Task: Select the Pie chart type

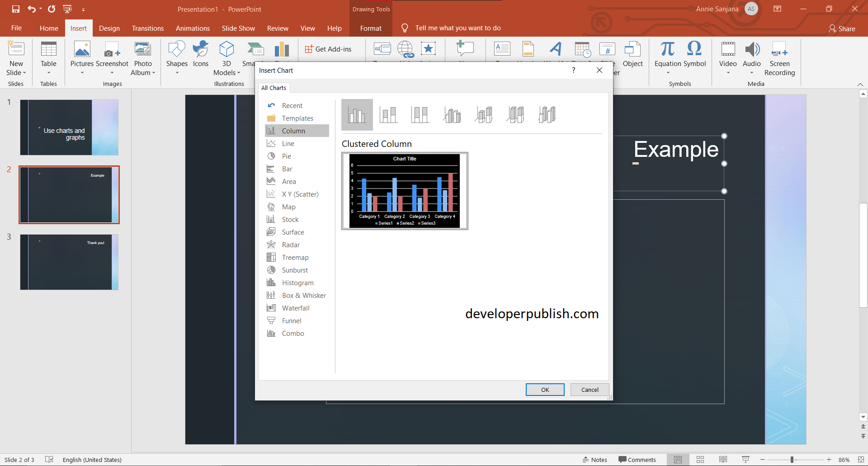Action: click(286, 156)
